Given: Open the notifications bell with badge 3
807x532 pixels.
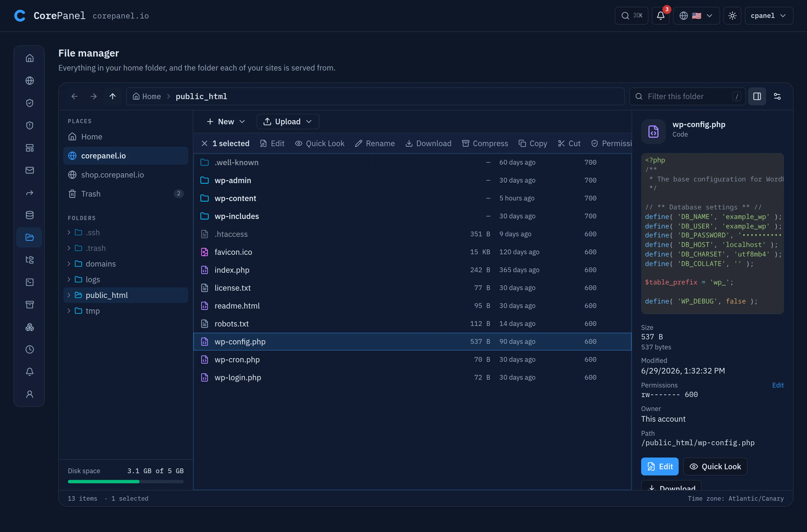Looking at the screenshot, I should coord(660,16).
